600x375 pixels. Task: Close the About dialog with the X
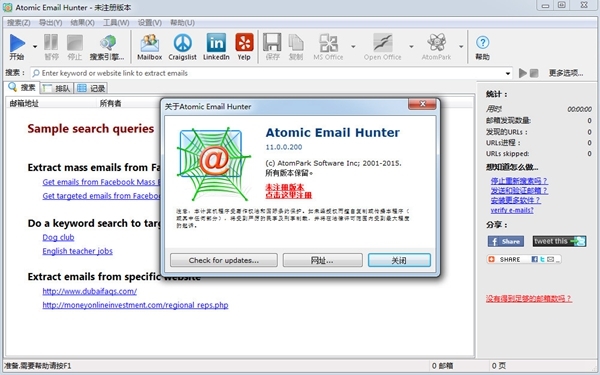point(422,104)
